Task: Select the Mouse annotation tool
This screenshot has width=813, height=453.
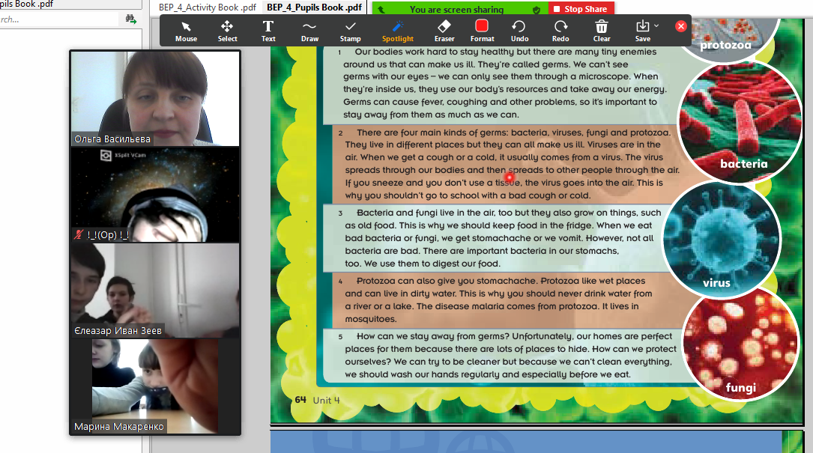Action: (x=186, y=30)
